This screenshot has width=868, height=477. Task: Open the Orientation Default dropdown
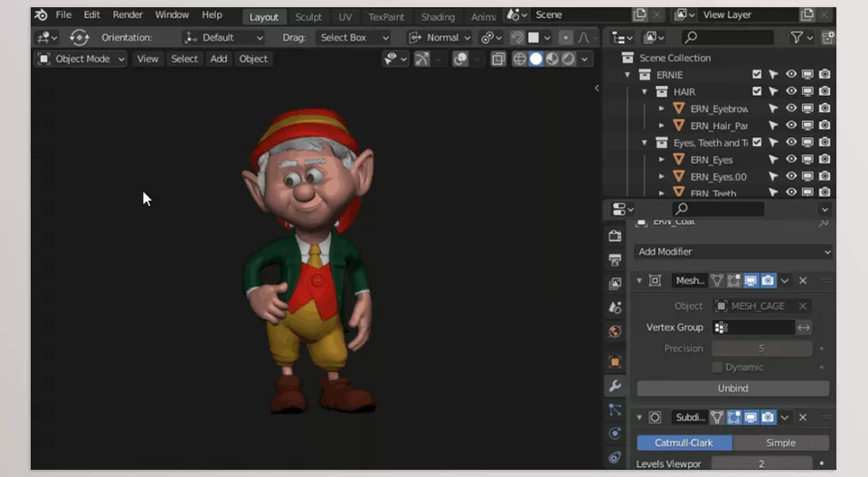pos(223,38)
